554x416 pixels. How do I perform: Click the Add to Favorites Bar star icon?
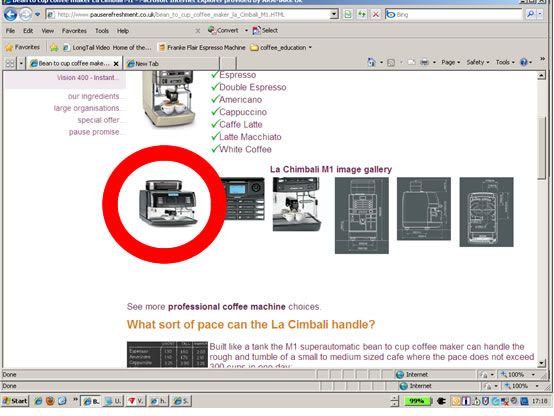pyautogui.click(x=54, y=47)
